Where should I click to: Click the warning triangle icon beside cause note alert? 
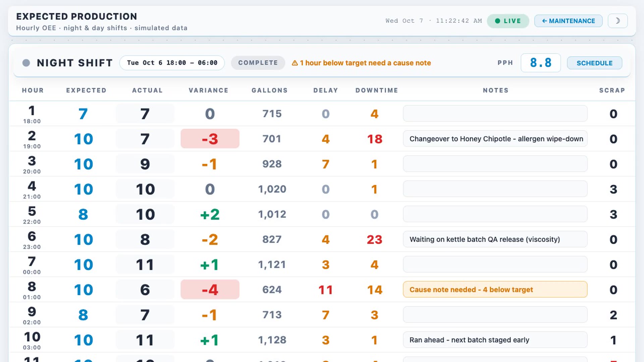295,63
